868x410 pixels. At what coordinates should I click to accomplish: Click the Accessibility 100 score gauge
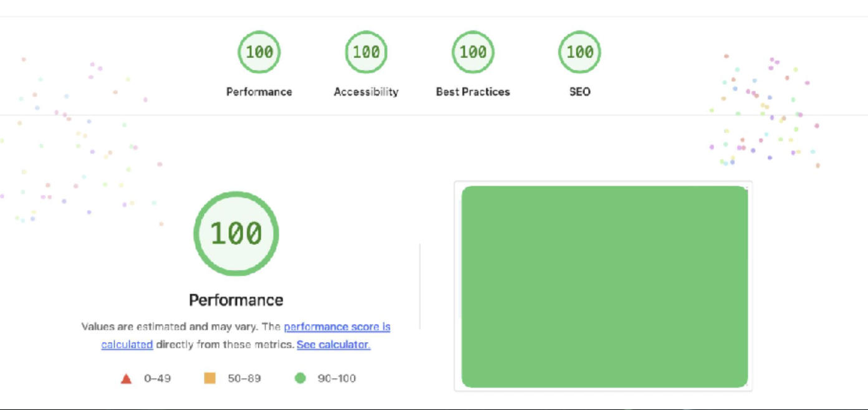366,52
